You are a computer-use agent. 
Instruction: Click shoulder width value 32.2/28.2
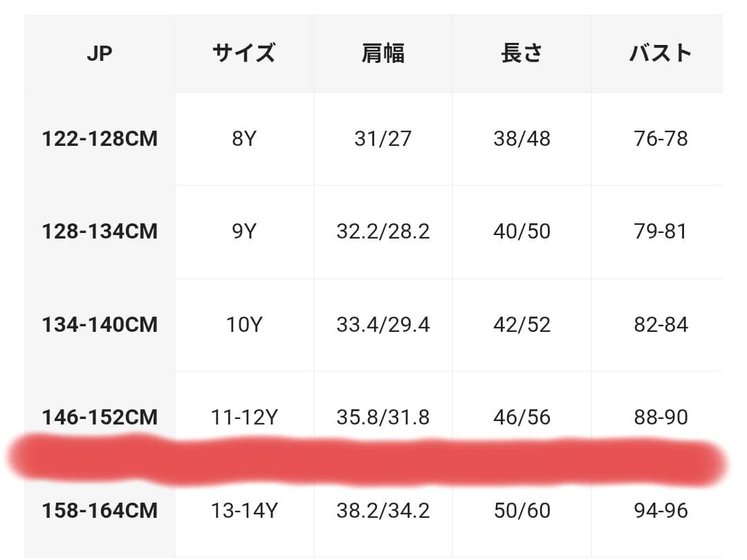click(383, 231)
